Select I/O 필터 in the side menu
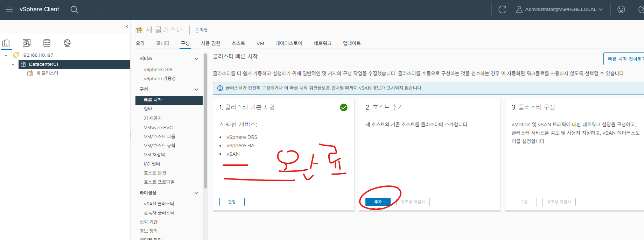Image resolution: width=644 pixels, height=240 pixels. pyautogui.click(x=152, y=164)
